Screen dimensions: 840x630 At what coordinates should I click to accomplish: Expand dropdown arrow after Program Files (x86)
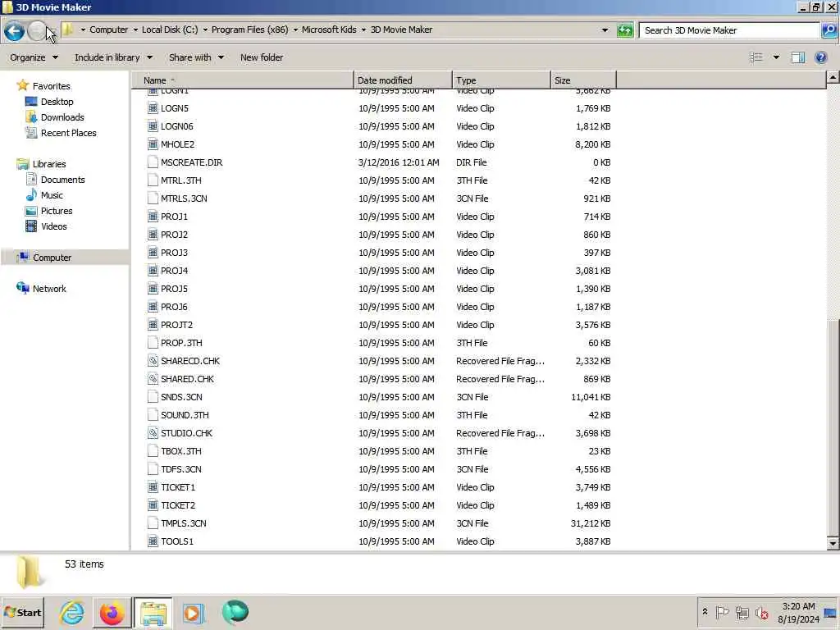295,30
